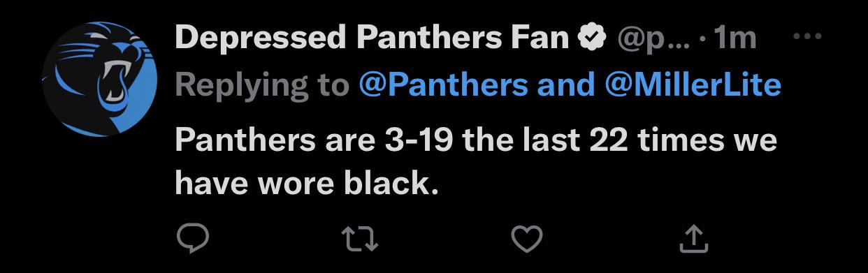Viewport: 868px width, 273px height.
Task: Open the tweet via 'Panthers are 3-19' line
Action: 475,140
